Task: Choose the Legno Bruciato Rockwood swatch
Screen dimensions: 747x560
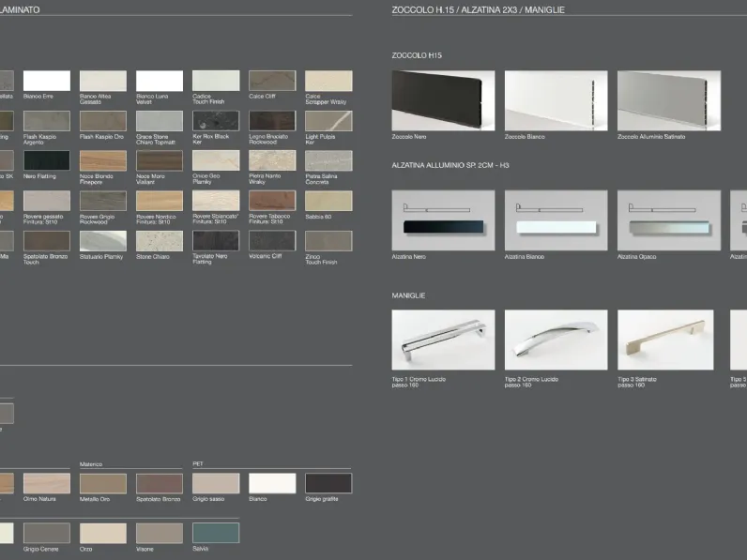Action: (272, 121)
